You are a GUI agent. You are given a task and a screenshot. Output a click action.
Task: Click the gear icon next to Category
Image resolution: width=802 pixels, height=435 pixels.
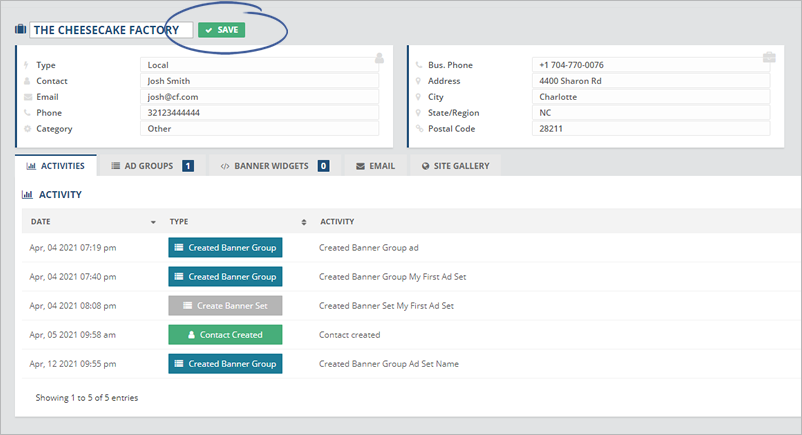27,129
